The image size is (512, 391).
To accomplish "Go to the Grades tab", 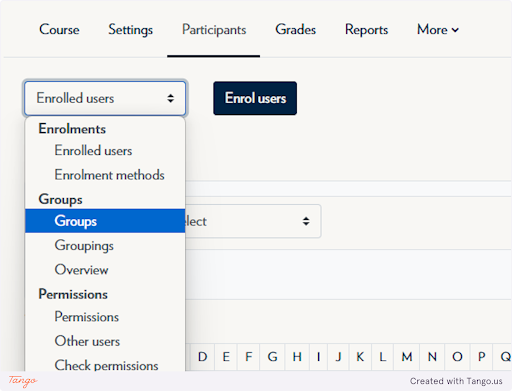I will pyautogui.click(x=296, y=29).
